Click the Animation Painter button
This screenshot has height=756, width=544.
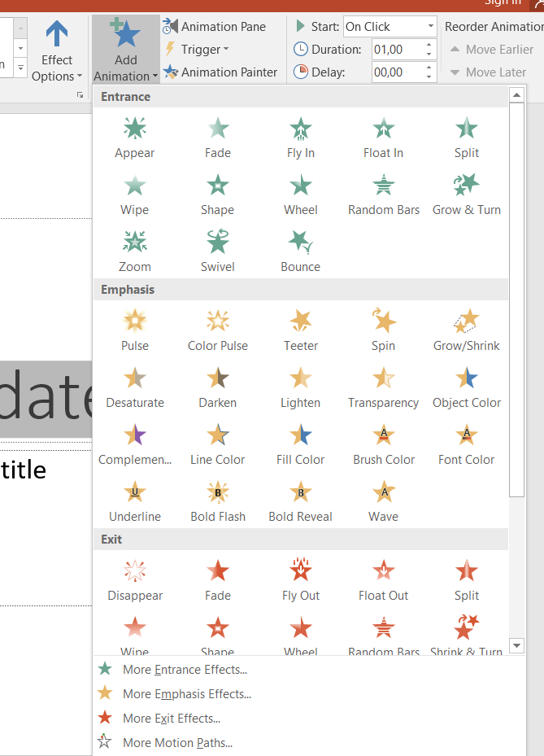click(x=220, y=72)
